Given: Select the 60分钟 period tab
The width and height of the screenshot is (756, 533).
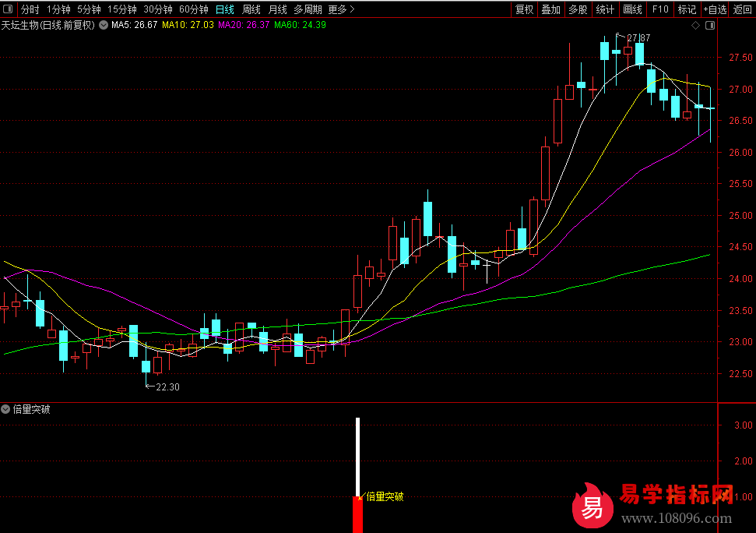Looking at the screenshot, I should 193,9.
